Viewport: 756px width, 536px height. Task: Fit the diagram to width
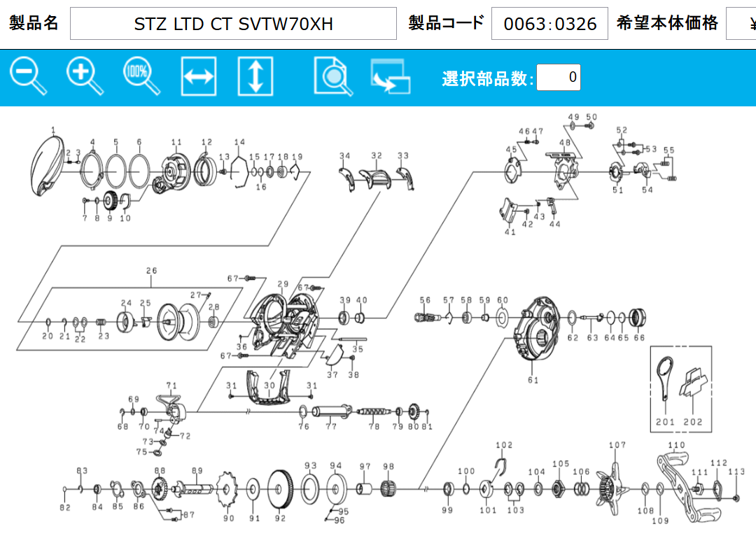point(198,76)
